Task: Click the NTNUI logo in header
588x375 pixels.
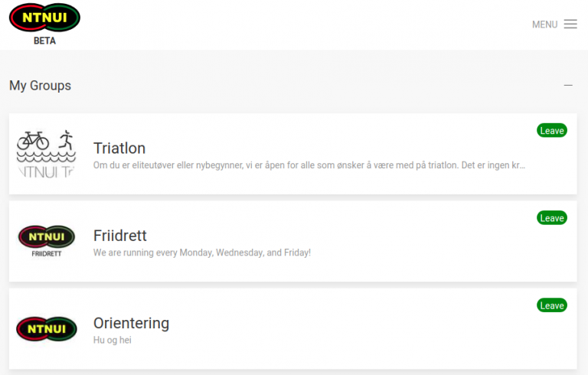Action: pos(44,18)
